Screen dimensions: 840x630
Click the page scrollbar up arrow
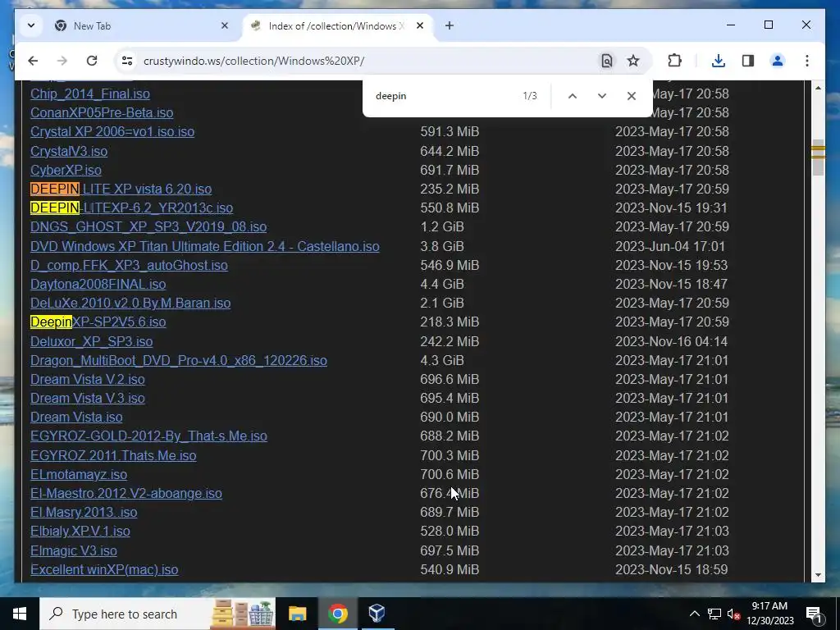pyautogui.click(x=818, y=87)
